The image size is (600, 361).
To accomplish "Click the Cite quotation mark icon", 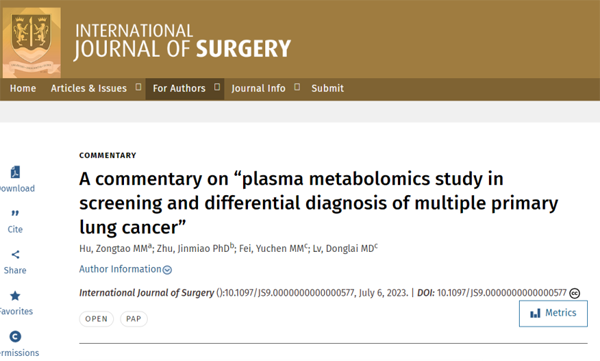I will [15, 213].
